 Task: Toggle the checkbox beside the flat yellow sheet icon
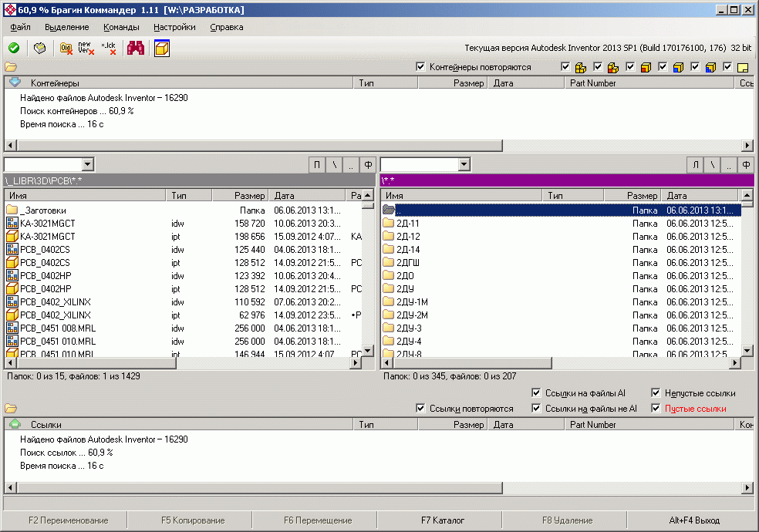[727, 67]
